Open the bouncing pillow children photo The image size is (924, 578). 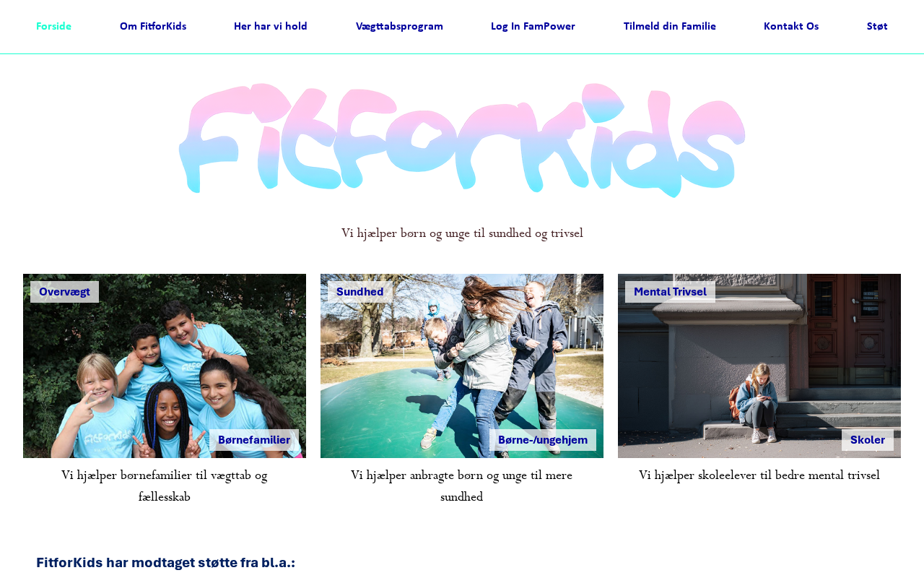point(462,366)
